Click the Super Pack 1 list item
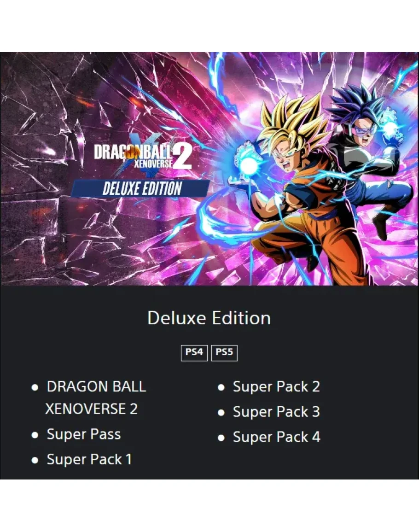The height and width of the screenshot is (532, 419). click(89, 459)
